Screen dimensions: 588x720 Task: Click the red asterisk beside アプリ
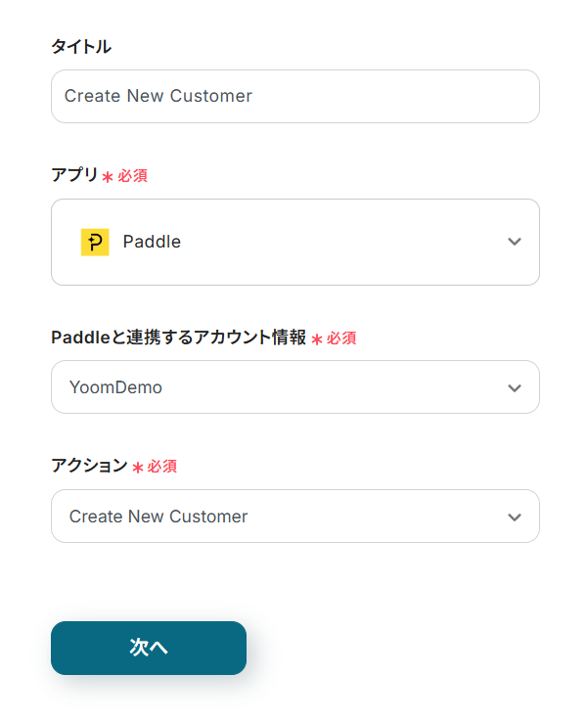108,177
